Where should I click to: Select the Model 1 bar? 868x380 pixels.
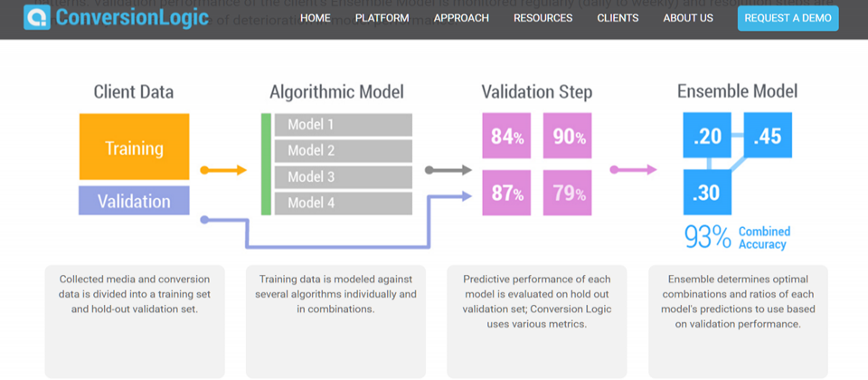344,125
